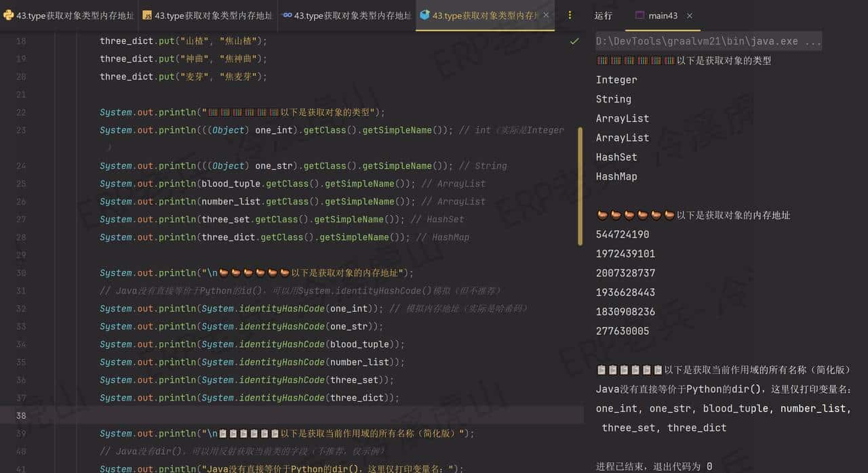Click the HashMap output line in run console
The image size is (868, 473).
pyautogui.click(x=616, y=176)
